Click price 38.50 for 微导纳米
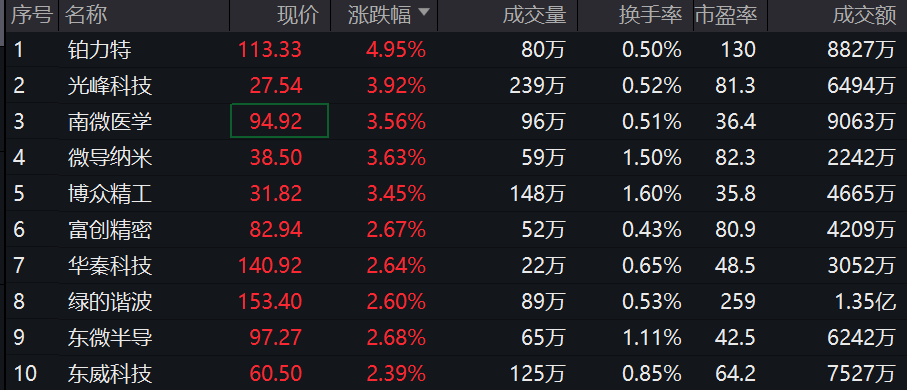 [x=276, y=157]
